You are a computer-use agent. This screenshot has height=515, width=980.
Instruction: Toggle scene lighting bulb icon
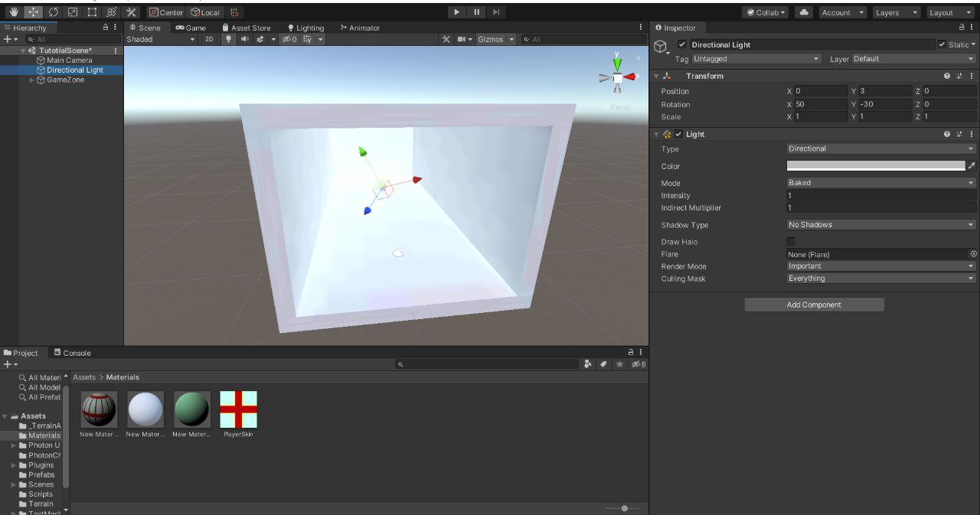[x=228, y=39]
